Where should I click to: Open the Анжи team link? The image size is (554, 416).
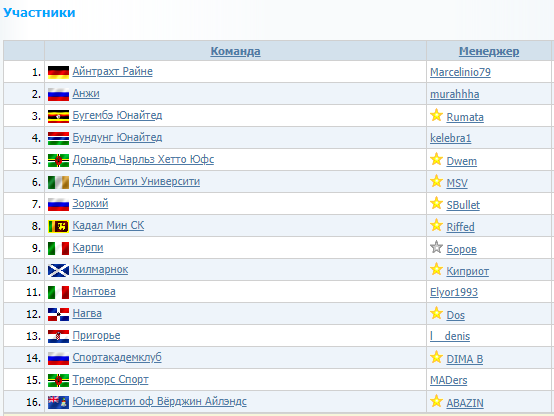(x=86, y=94)
